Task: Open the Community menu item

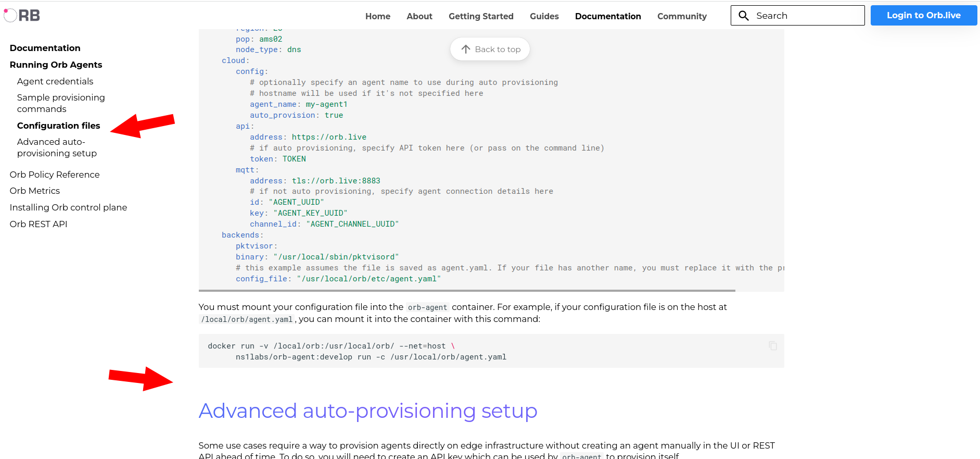Action: tap(682, 16)
